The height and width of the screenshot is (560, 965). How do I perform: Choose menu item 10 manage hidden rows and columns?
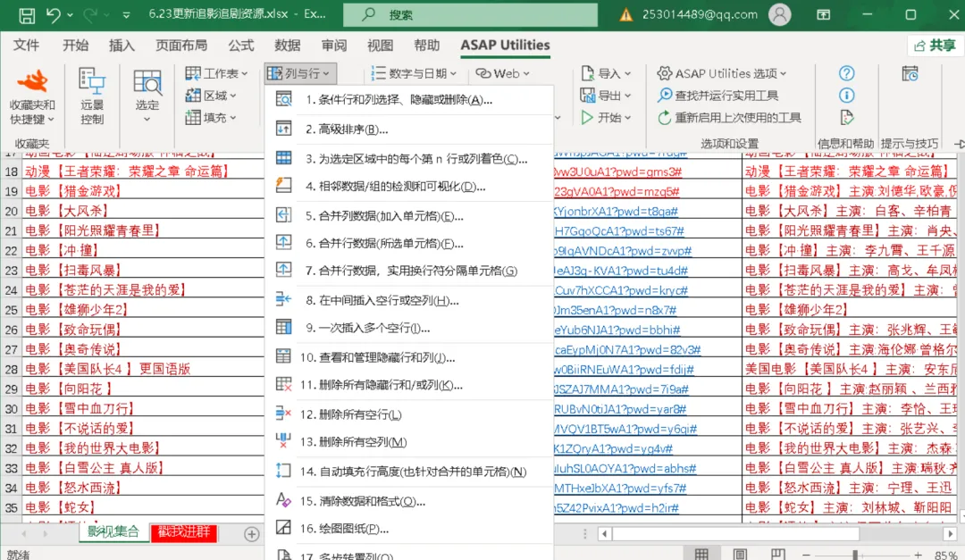409,357
